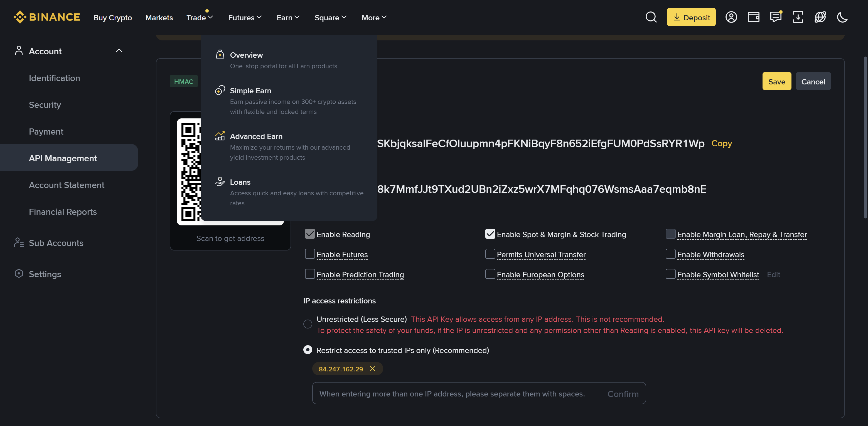The width and height of the screenshot is (868, 426).
Task: Click the Binance logo
Action: [46, 17]
